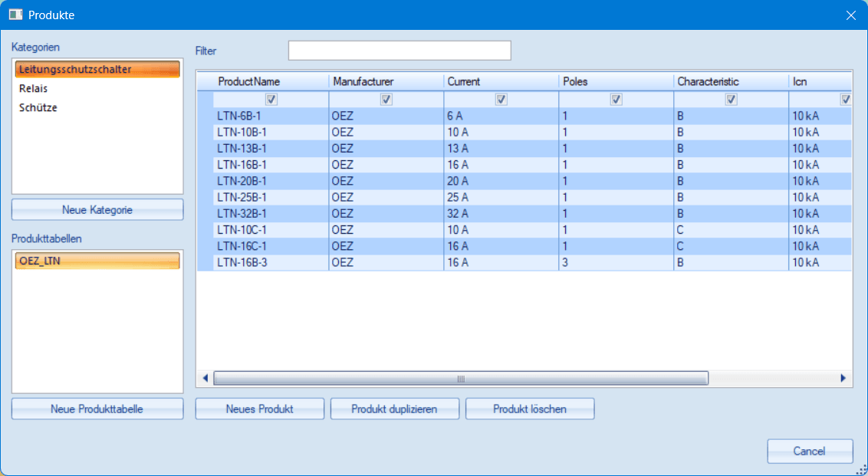Click the Neue Produkttabelle button

click(x=97, y=409)
